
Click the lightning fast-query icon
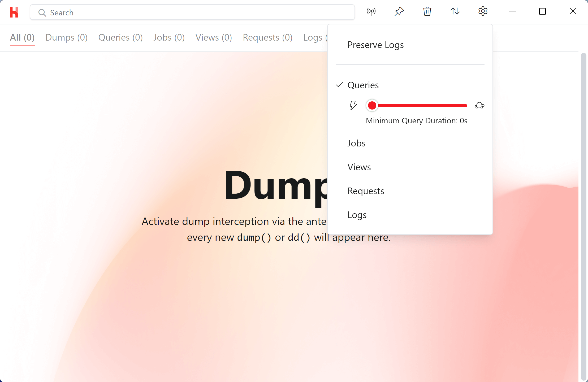tap(353, 105)
